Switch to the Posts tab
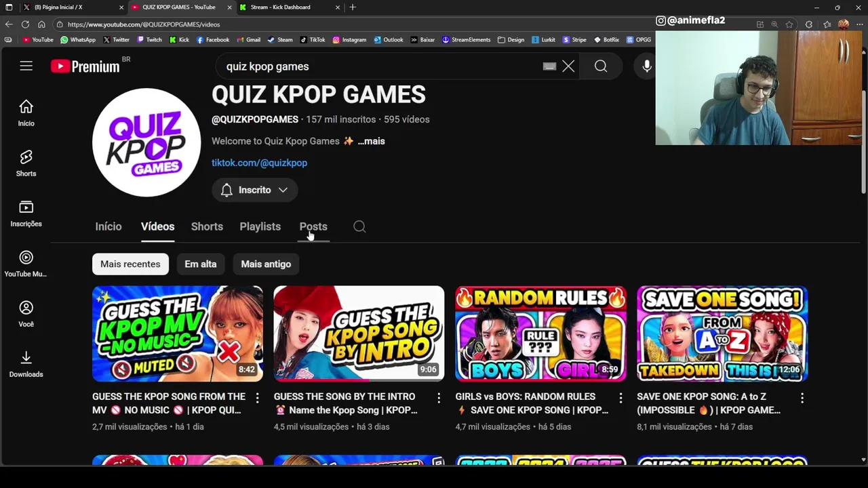Viewport: 868px width, 488px height. point(313,226)
